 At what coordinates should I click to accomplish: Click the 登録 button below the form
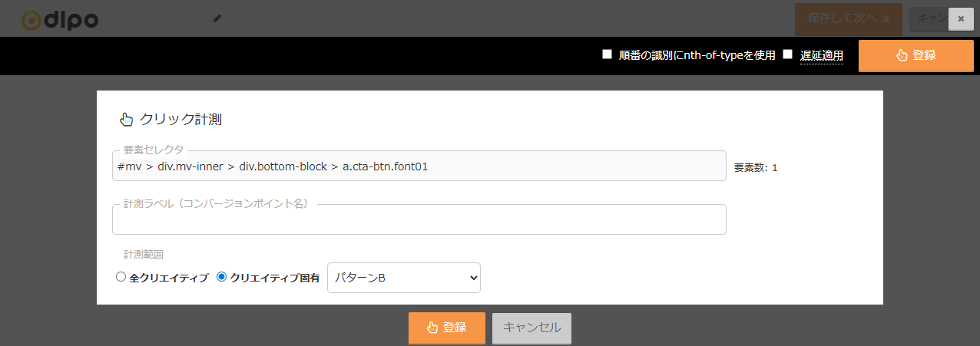447,328
